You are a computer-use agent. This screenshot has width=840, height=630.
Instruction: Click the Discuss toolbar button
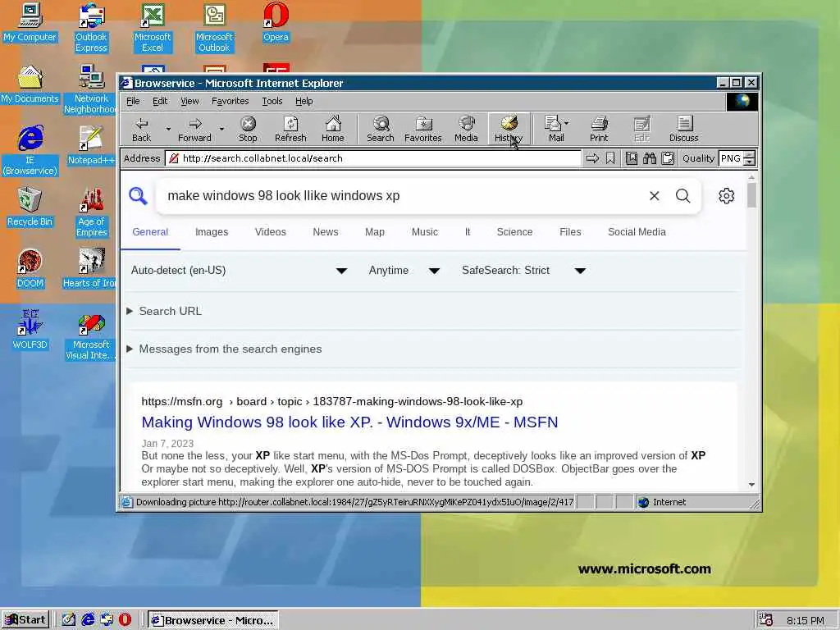tap(683, 129)
